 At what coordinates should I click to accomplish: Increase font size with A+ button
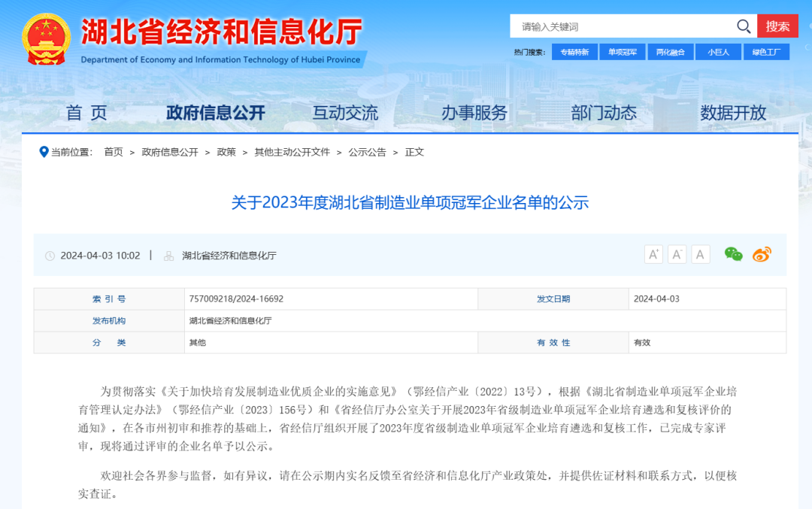(653, 254)
